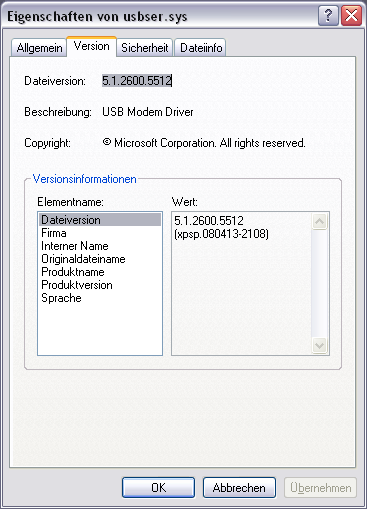Open the Dateiinfo tab
367x509 pixels.
pos(201,48)
